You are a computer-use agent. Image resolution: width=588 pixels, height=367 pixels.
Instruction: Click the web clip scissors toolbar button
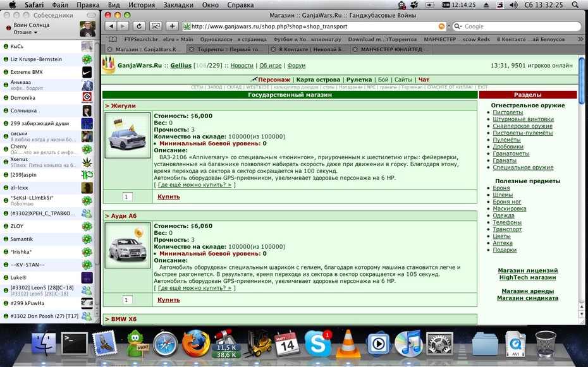click(x=156, y=27)
